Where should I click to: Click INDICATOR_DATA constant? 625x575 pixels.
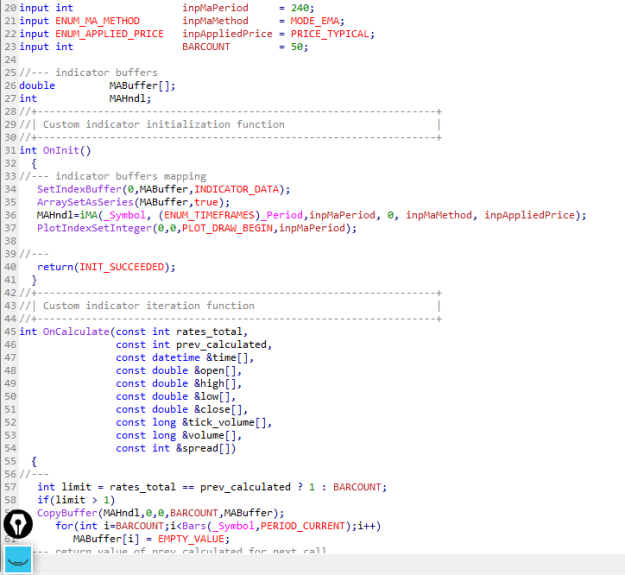tap(236, 189)
